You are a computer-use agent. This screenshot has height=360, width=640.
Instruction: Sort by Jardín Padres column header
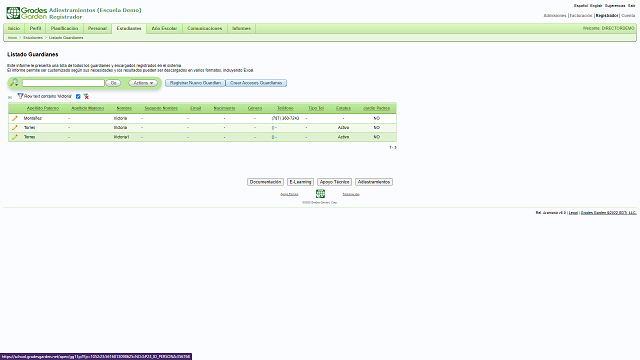[x=376, y=108]
